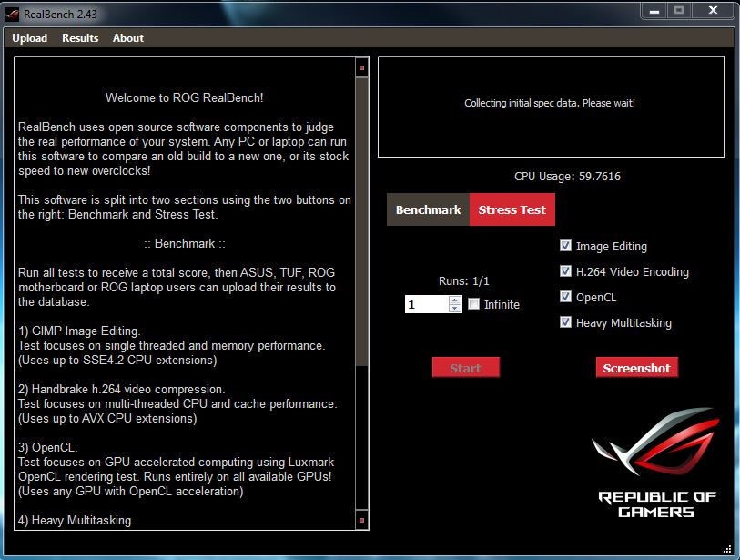Toggle the OpenCL test checkbox

click(566, 297)
